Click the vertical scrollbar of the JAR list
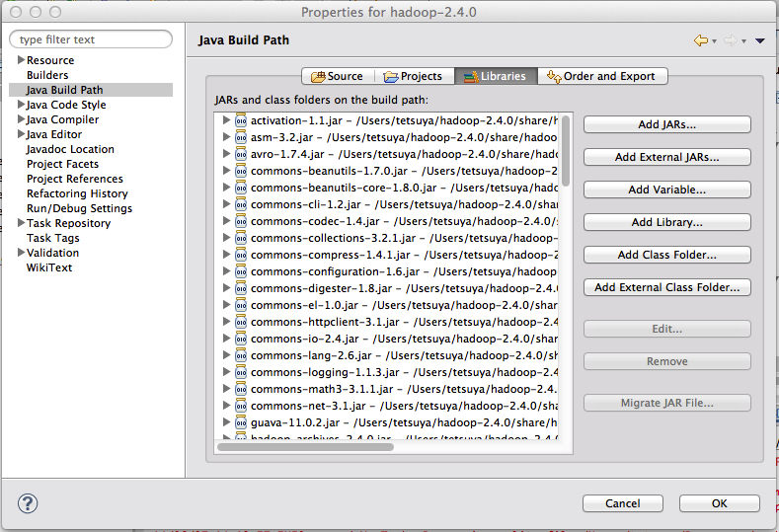Image resolution: width=779 pixels, height=532 pixels. [x=566, y=151]
